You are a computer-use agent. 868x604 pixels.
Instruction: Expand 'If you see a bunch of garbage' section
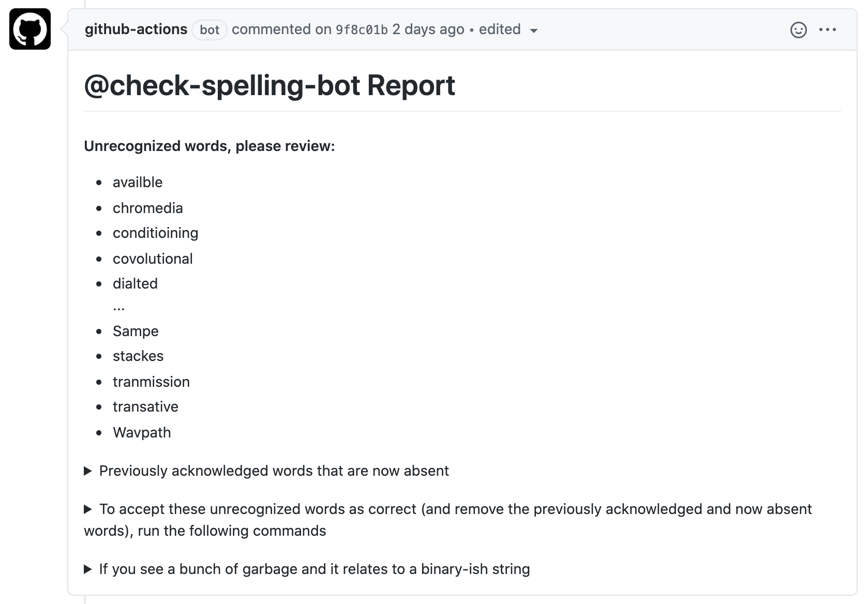314,569
